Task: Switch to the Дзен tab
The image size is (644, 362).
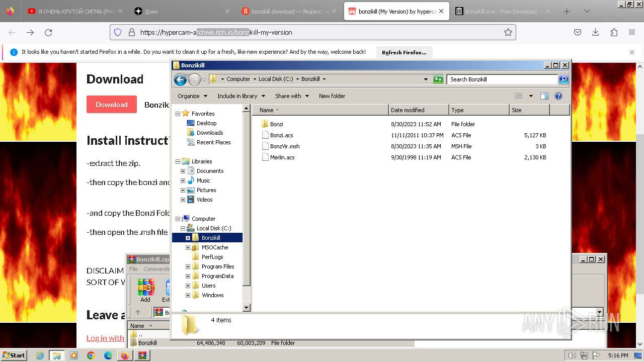Action: click(x=182, y=11)
